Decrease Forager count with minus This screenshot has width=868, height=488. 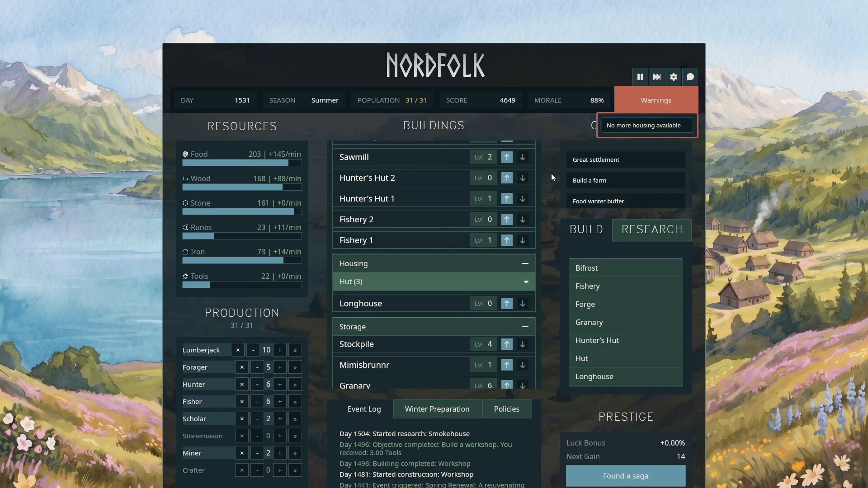tap(257, 367)
